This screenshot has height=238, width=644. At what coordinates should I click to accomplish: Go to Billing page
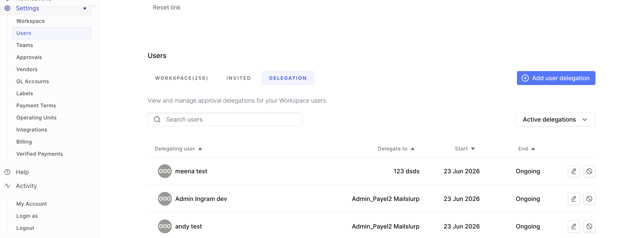(x=24, y=142)
